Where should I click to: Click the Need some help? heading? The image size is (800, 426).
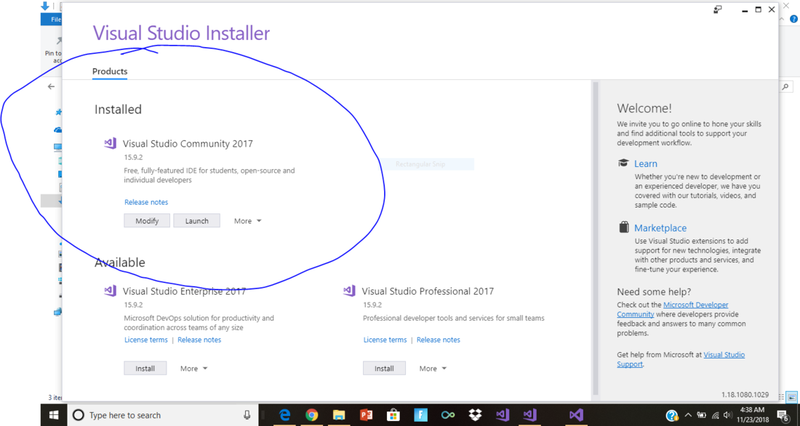tap(654, 292)
